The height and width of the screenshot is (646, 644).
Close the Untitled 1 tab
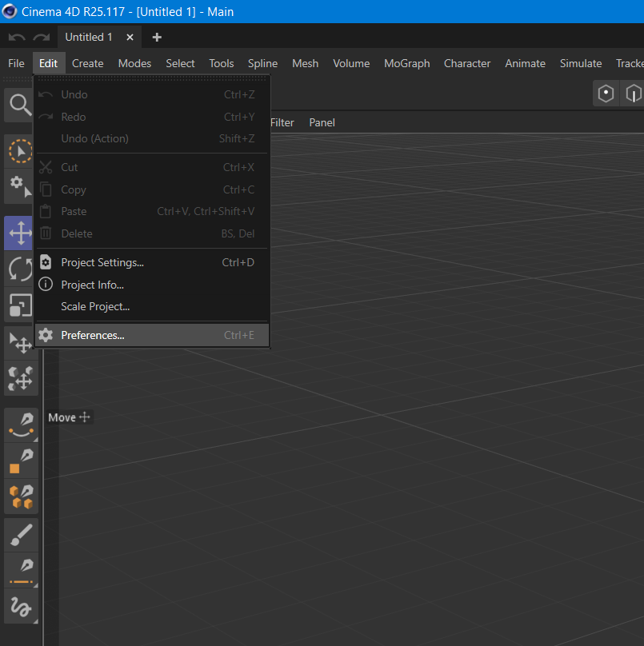click(x=130, y=37)
